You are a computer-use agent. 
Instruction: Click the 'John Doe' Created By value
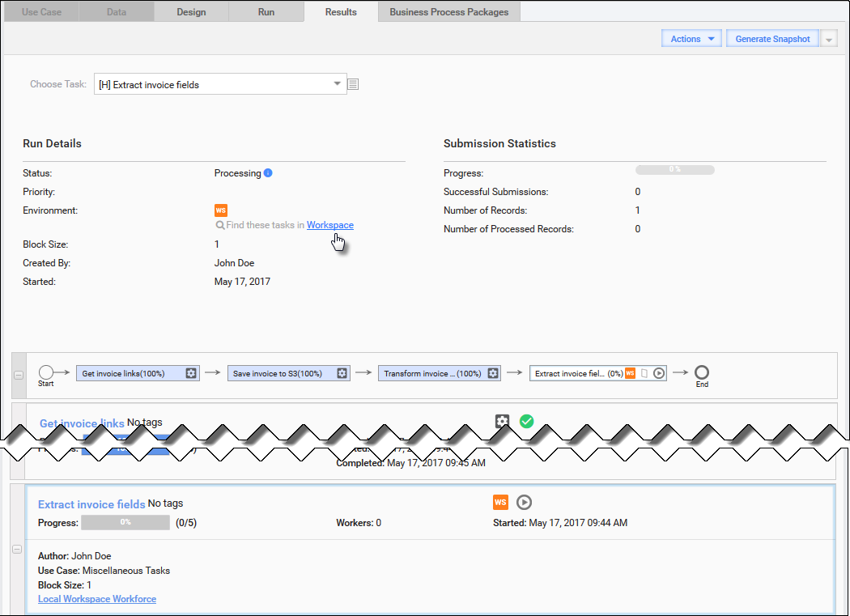point(234,263)
